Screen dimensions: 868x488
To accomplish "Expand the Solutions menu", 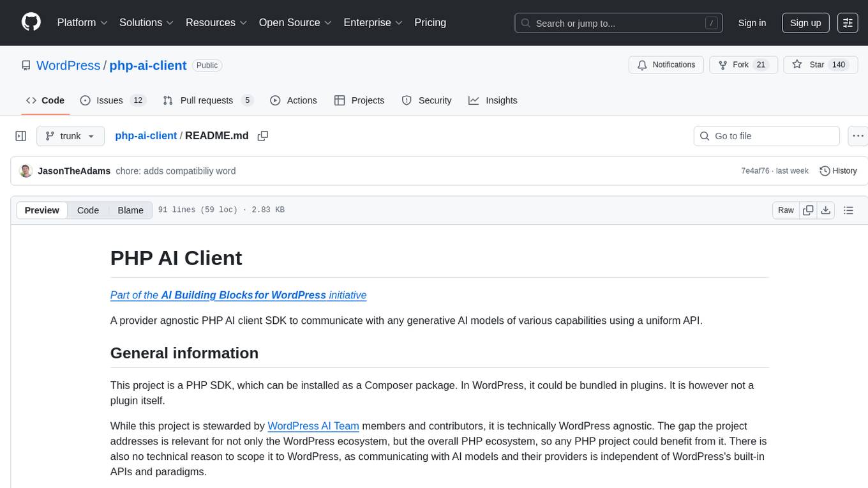I will [x=147, y=22].
